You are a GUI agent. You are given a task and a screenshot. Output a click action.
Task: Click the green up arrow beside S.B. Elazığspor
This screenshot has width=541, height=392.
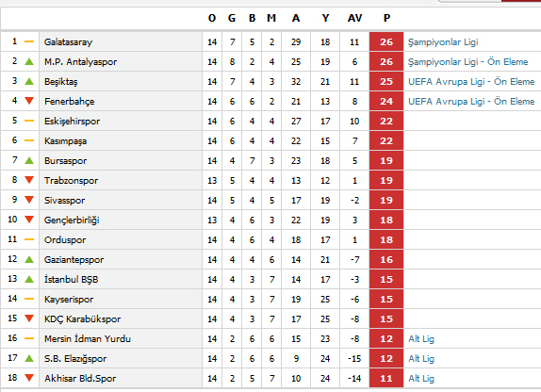tap(29, 358)
